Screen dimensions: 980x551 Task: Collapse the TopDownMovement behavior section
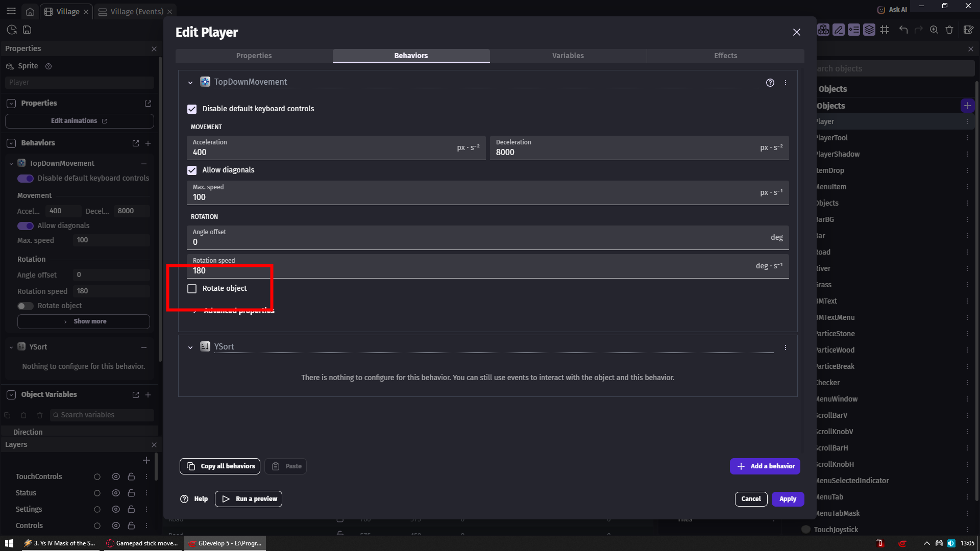pos(190,83)
